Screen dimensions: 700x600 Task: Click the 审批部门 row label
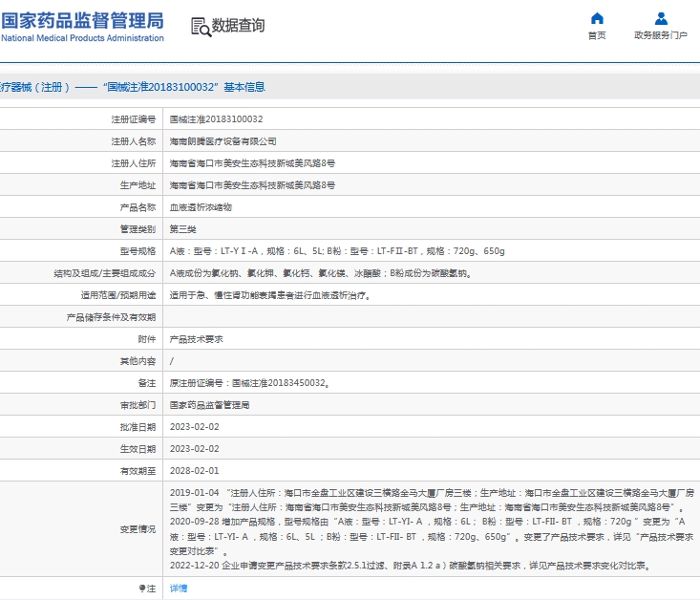pyautogui.click(x=138, y=405)
